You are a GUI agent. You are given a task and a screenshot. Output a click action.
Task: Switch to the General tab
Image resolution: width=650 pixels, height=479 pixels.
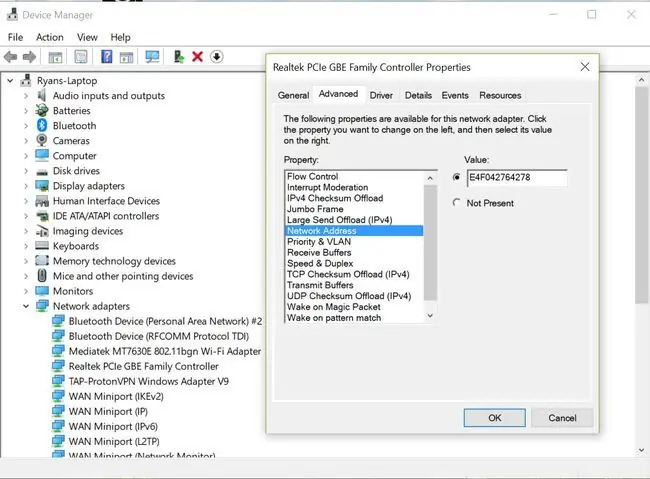coord(293,95)
